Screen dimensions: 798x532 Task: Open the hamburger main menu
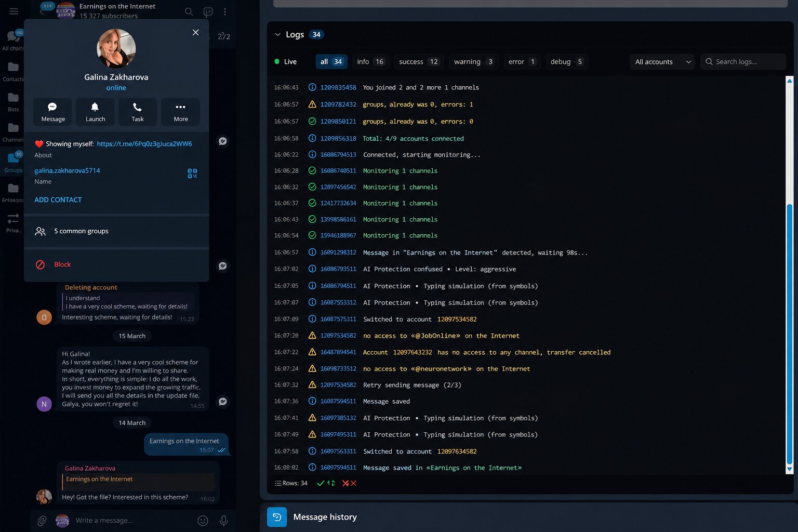[14, 11]
